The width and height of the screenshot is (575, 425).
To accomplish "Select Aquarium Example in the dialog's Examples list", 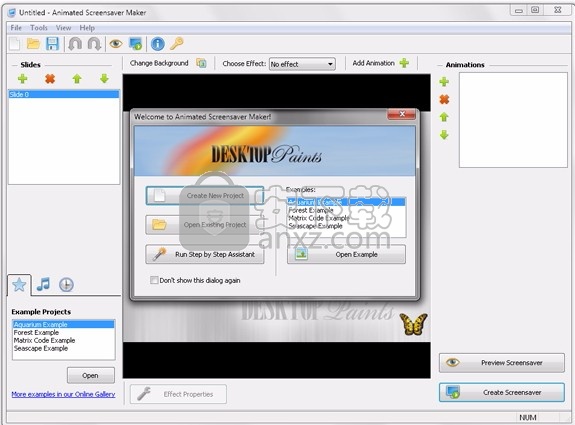I will [346, 202].
